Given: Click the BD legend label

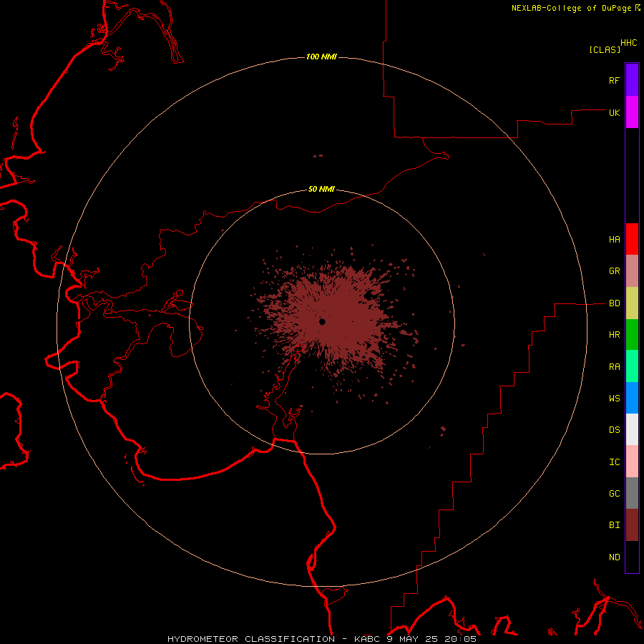Looking at the screenshot, I should tap(614, 303).
